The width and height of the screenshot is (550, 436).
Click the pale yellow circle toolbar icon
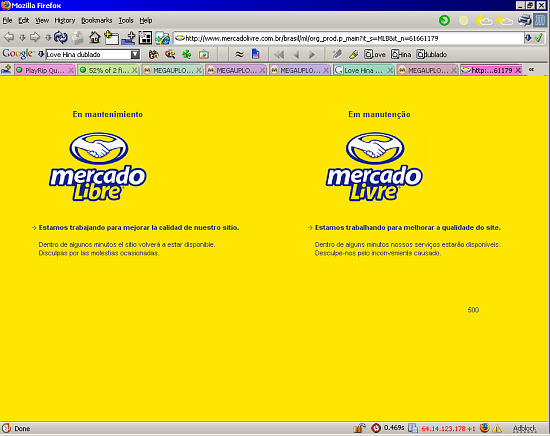click(463, 21)
